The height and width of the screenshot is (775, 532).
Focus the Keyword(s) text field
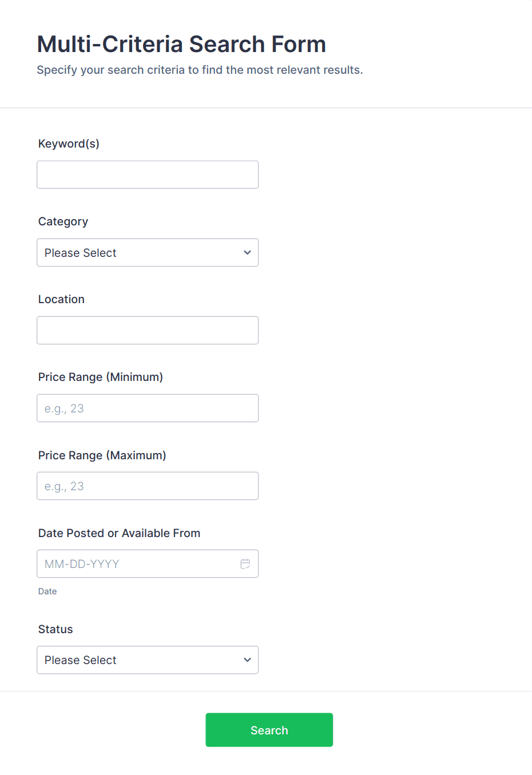click(148, 175)
